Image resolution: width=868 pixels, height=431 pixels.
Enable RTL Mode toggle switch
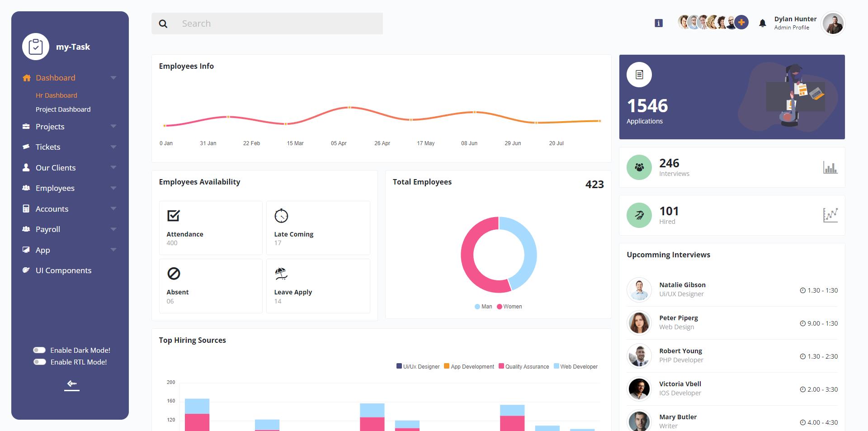39,362
